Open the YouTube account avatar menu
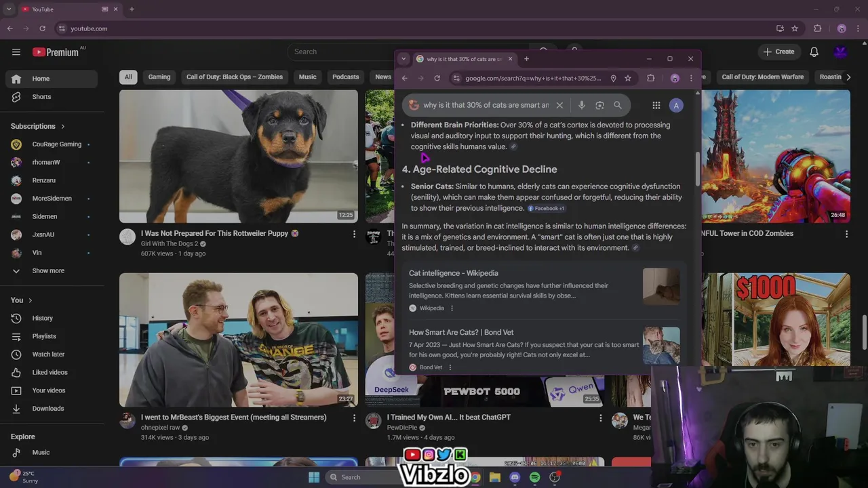This screenshot has height=488, width=868. [841, 52]
